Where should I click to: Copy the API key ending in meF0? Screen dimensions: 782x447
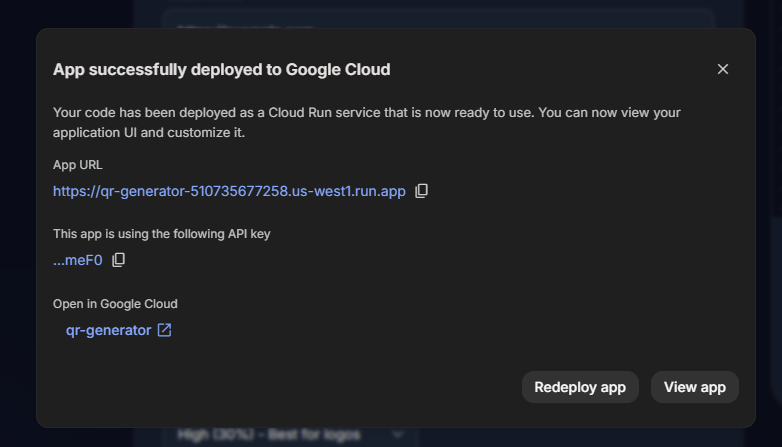coord(119,260)
